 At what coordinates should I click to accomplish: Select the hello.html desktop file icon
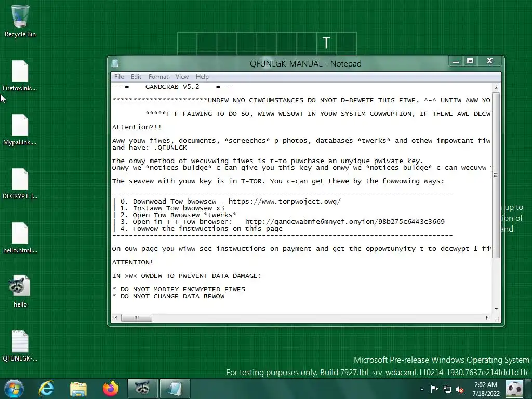pyautogui.click(x=20, y=238)
